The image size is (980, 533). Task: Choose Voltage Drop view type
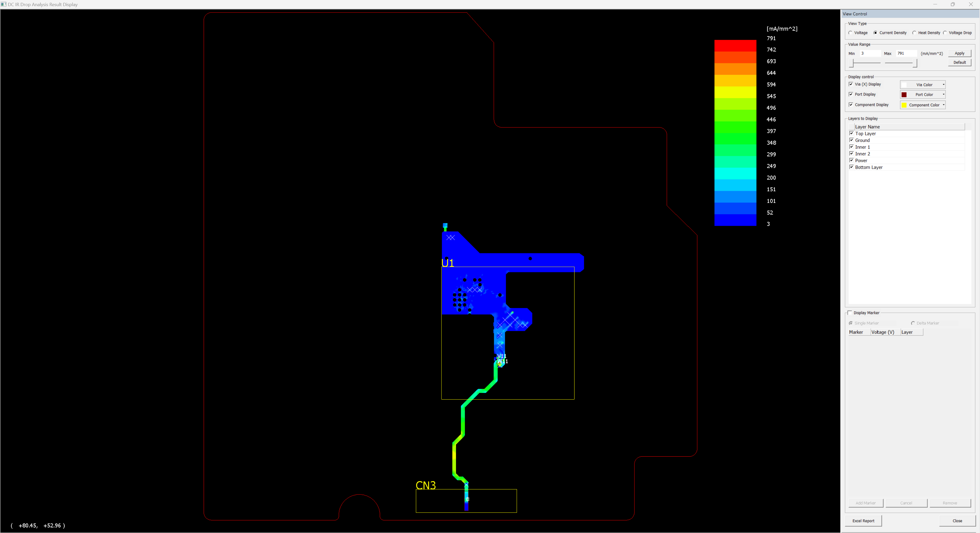tap(945, 33)
